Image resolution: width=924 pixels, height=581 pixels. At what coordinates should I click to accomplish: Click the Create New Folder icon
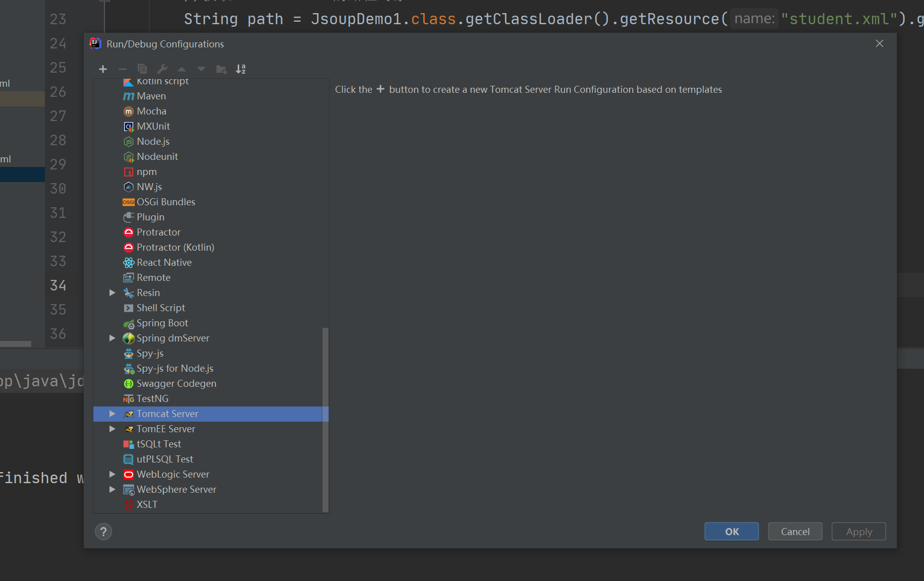[x=221, y=69]
